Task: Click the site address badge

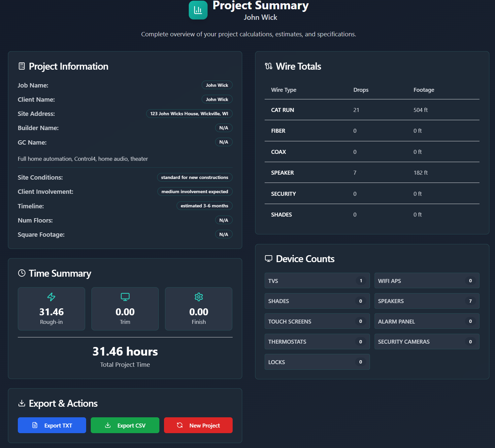Action: [x=189, y=114]
